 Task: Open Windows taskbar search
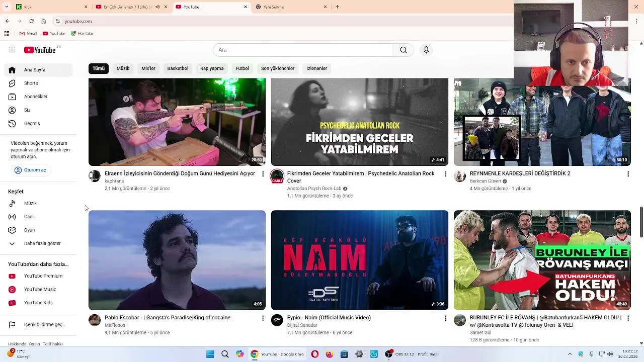tap(225, 354)
